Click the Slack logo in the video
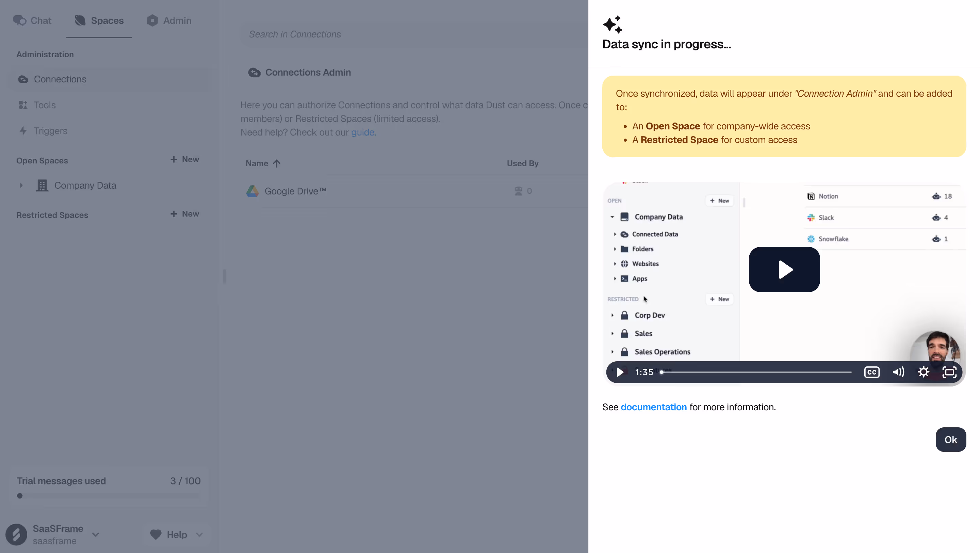Screen dimensions: 980x553 [x=811, y=218]
